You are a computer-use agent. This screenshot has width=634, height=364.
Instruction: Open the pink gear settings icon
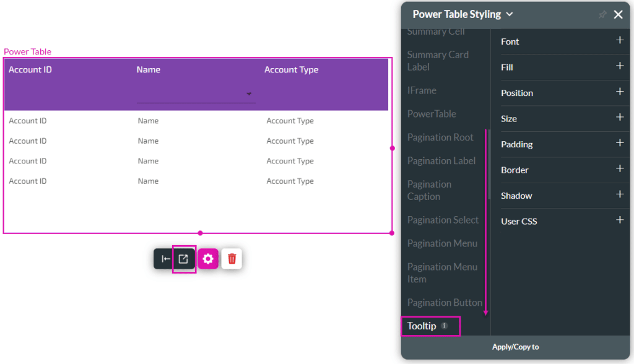click(x=208, y=259)
